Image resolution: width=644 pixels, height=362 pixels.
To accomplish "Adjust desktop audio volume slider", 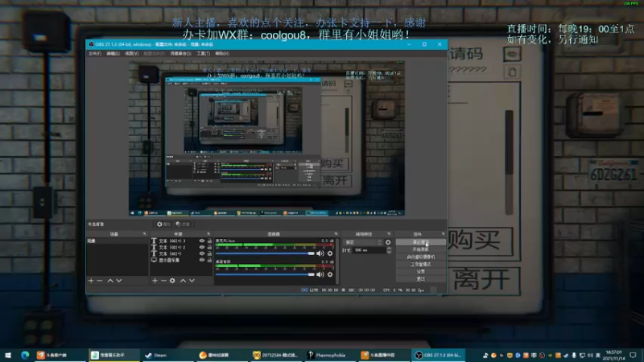I will pos(265,274).
